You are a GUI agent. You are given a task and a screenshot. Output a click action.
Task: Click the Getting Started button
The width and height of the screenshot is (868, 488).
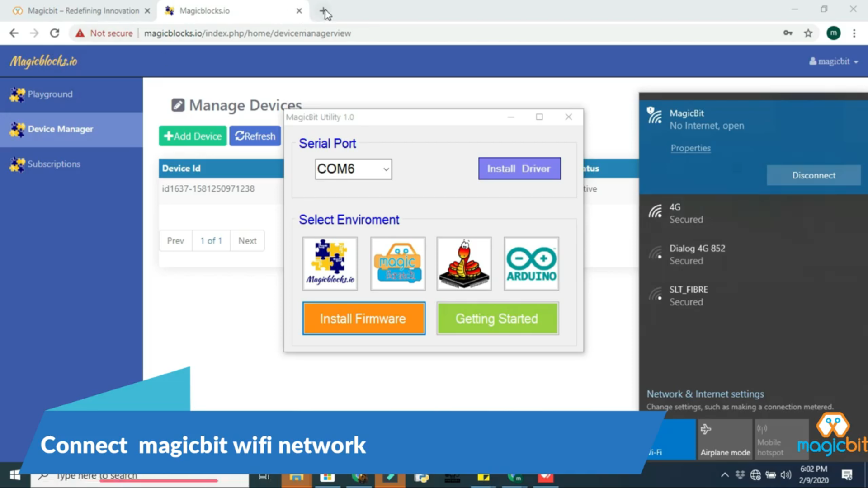[497, 319]
